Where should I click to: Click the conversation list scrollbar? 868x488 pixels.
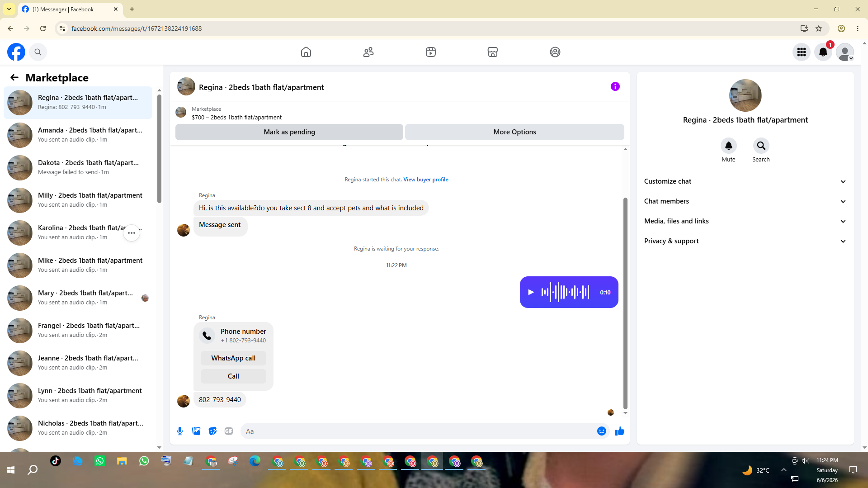[x=159, y=149]
